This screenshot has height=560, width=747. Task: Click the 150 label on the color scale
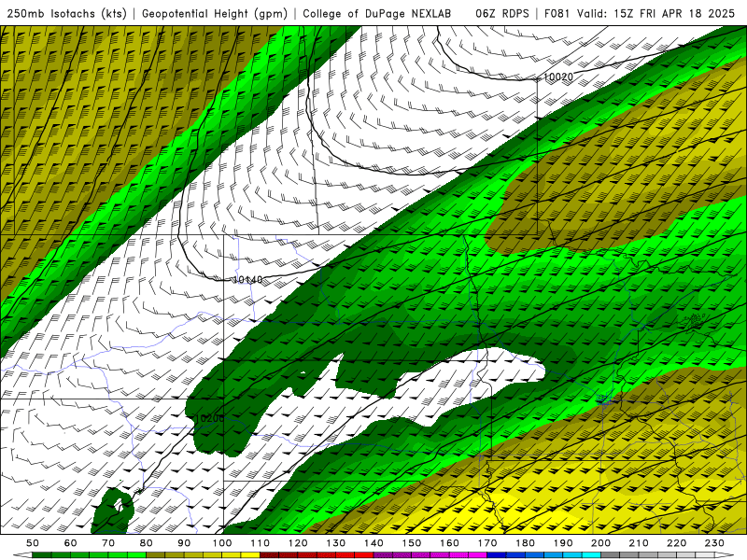(x=411, y=543)
